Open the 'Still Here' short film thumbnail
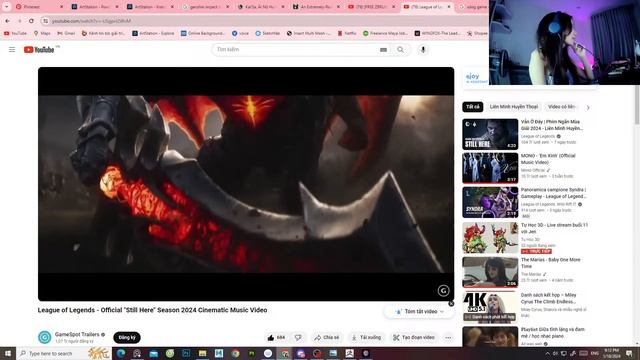This screenshot has width=640, height=360. pyautogui.click(x=490, y=134)
